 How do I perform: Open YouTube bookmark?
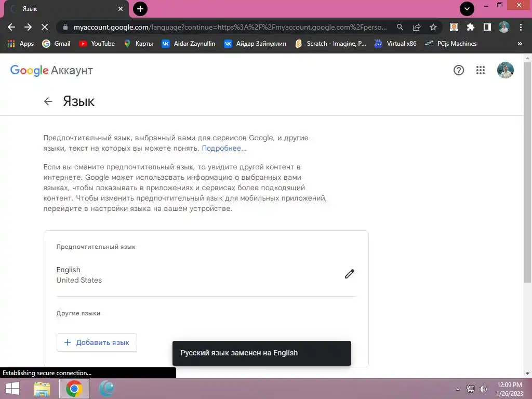coord(97,44)
